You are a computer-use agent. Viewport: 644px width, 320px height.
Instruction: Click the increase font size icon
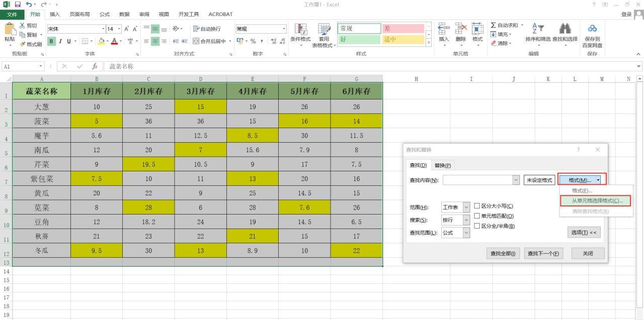127,29
